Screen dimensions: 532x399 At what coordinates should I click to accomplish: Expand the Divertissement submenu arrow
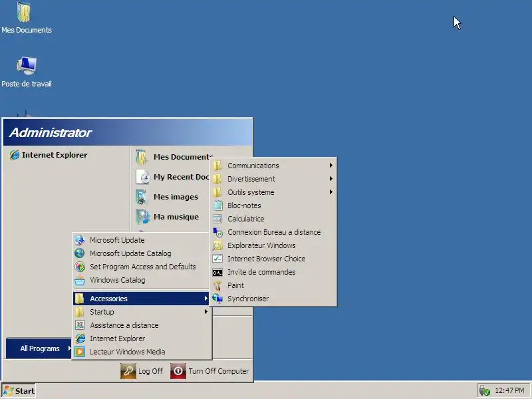click(331, 179)
